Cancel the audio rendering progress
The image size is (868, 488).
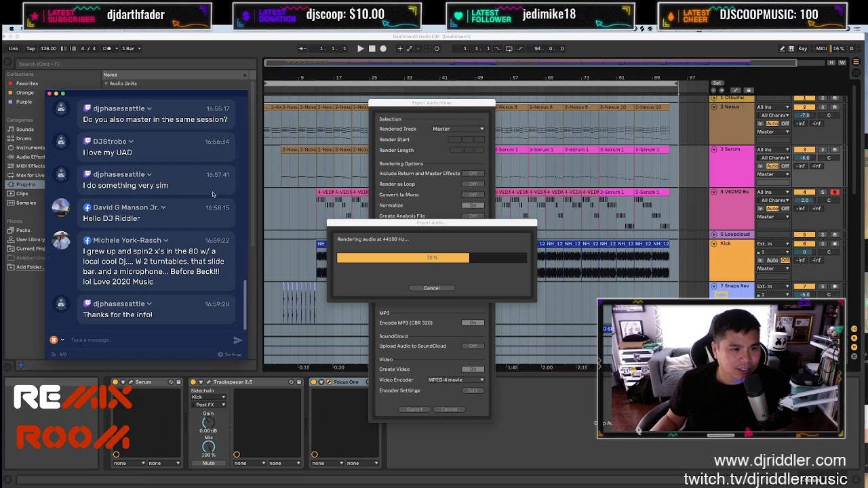click(x=431, y=288)
